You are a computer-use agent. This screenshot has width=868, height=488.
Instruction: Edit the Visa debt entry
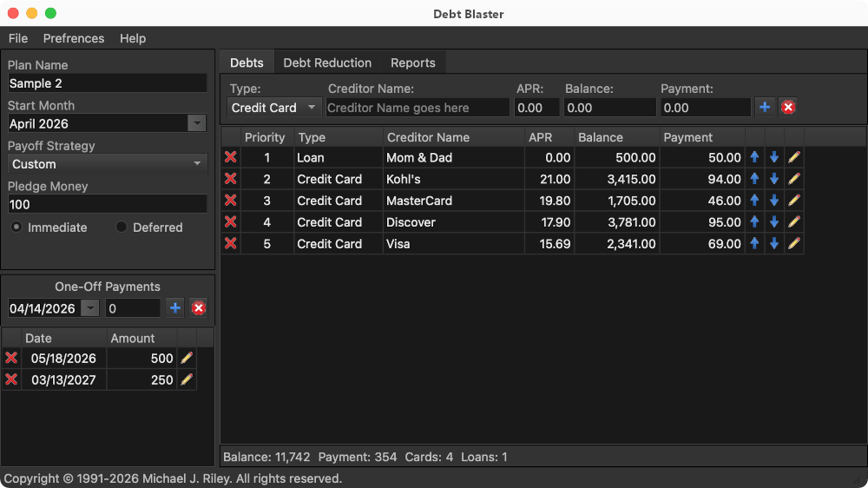coord(794,244)
